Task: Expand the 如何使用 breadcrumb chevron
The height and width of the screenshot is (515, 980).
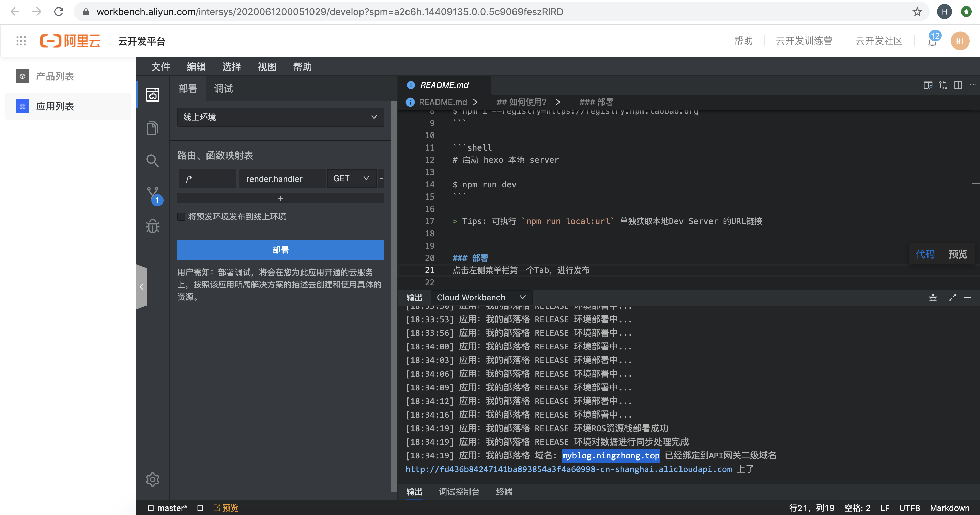Action: click(x=558, y=102)
